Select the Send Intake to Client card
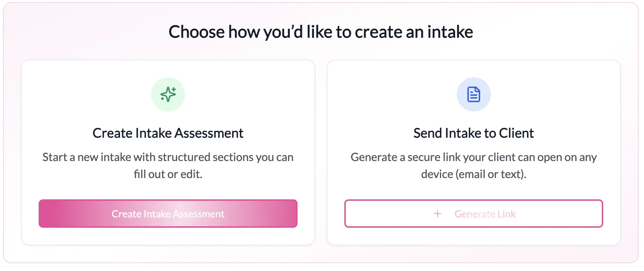644x271 pixels. [x=473, y=152]
